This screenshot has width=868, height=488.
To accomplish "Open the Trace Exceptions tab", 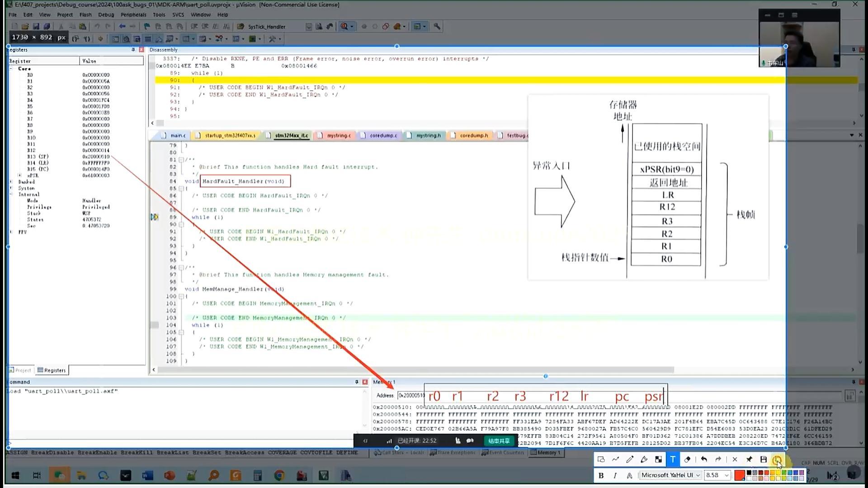I will (x=453, y=452).
